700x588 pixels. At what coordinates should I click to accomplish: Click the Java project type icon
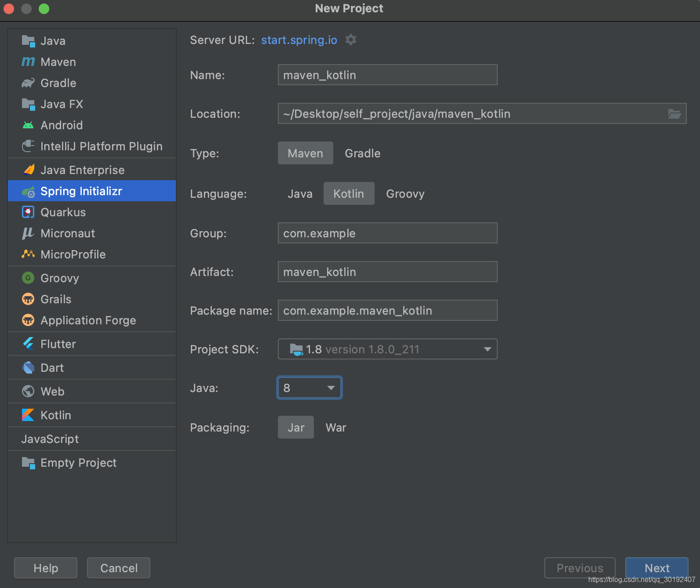[x=28, y=41]
